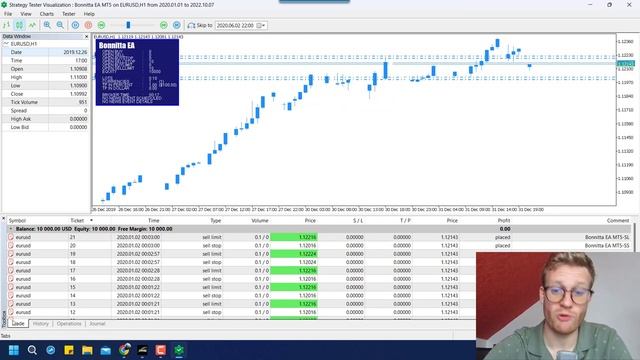Open Sticky Notes from the taskbar
The image size is (640, 360).
[x=69, y=350]
